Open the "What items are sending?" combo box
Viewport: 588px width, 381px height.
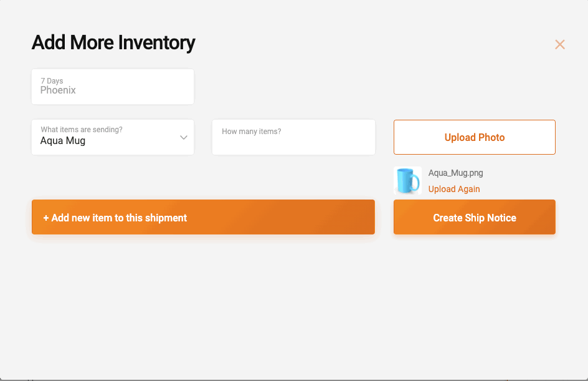pos(113,137)
